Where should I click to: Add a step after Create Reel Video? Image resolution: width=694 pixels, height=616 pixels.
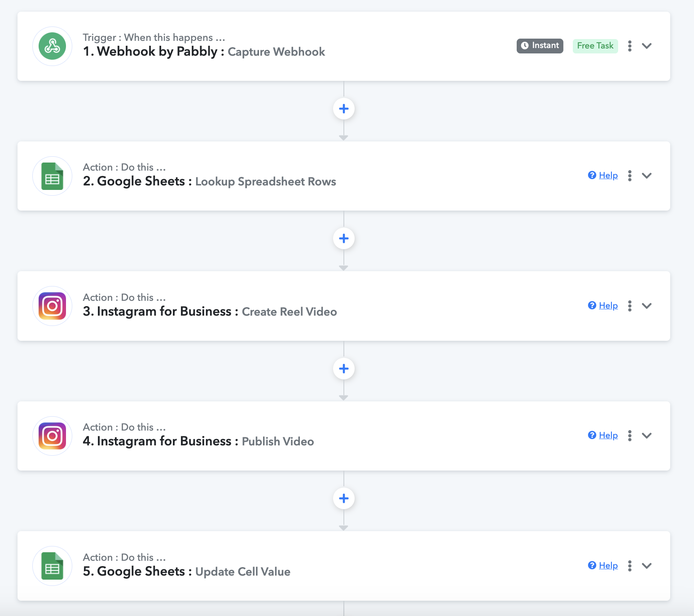[344, 369]
